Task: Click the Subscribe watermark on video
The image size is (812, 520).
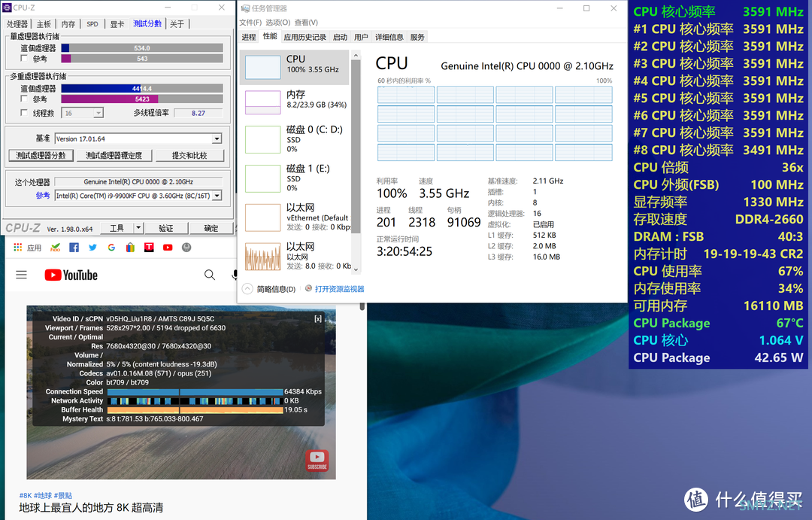Action: (x=317, y=460)
